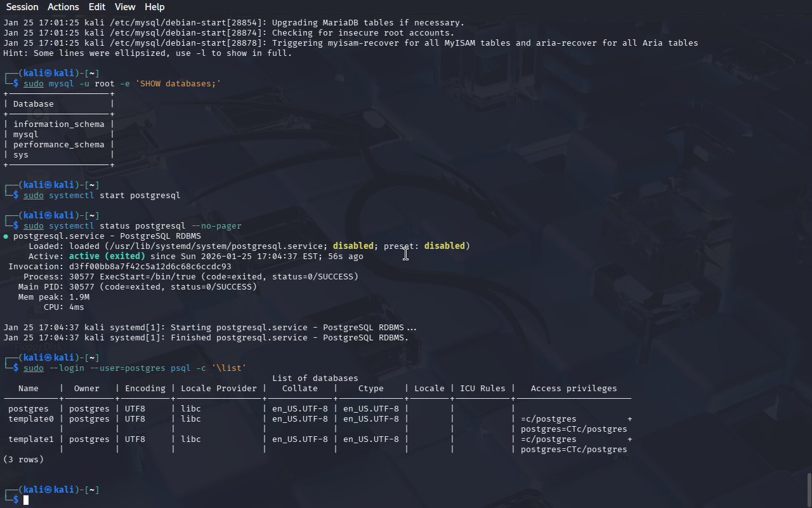The height and width of the screenshot is (508, 812).
Task: Click the 'List of databases' table title
Action: (315, 378)
